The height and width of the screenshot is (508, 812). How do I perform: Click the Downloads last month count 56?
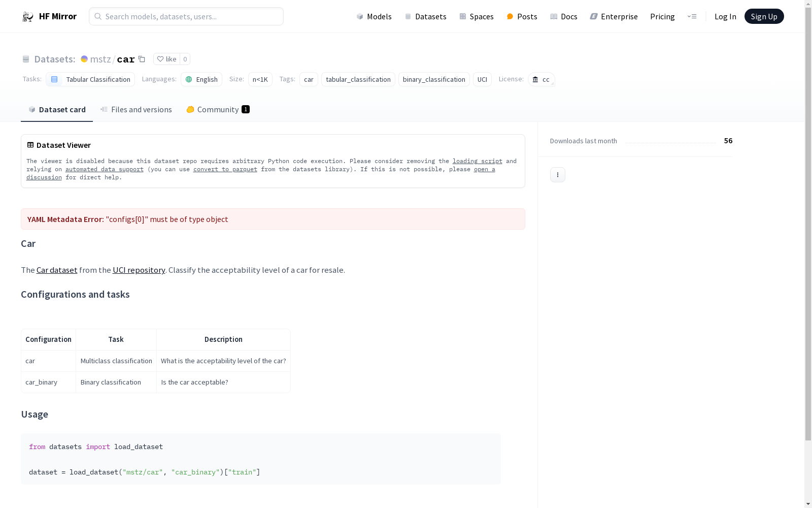coord(728,141)
